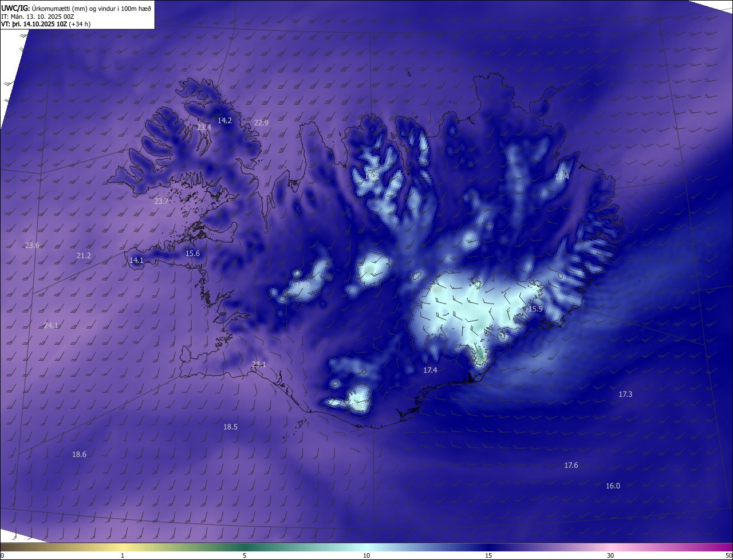Image resolution: width=733 pixels, height=560 pixels.
Task: Click the 23.6 value label on the map
Action: 32,245
